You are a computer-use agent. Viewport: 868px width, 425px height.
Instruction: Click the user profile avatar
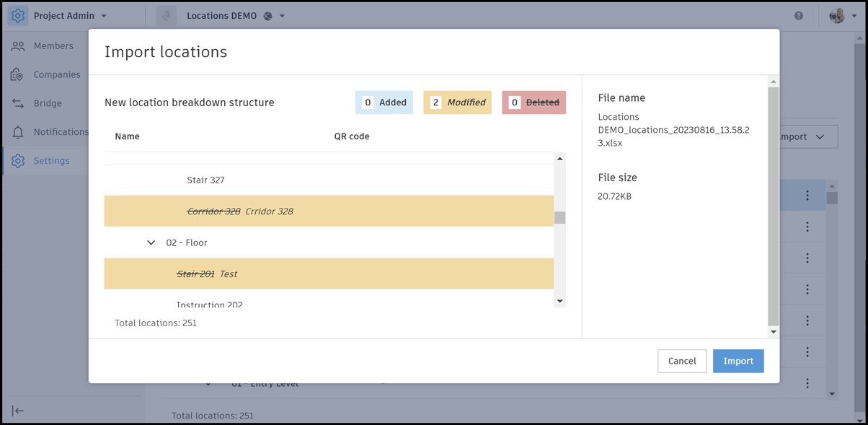pos(837,16)
